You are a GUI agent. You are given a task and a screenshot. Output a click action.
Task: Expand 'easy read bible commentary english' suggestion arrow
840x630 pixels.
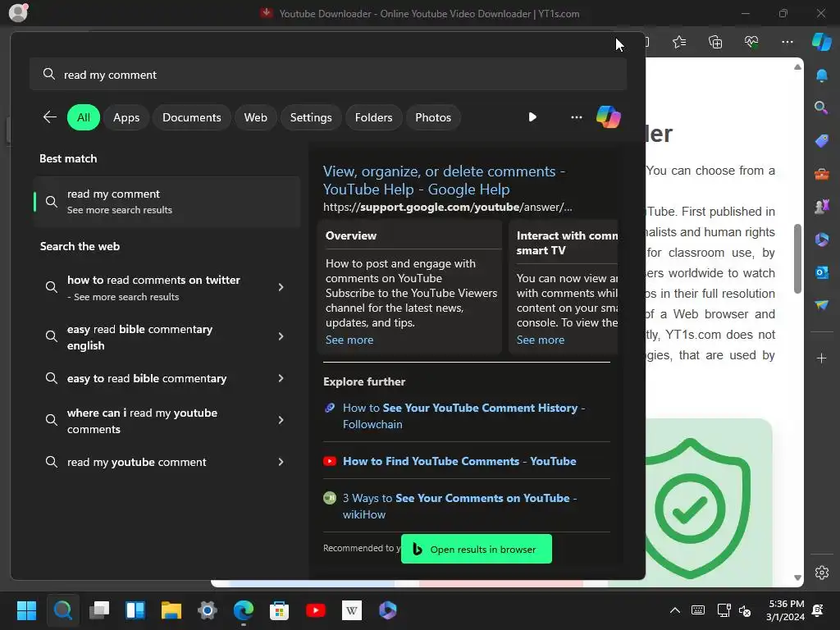click(x=281, y=336)
